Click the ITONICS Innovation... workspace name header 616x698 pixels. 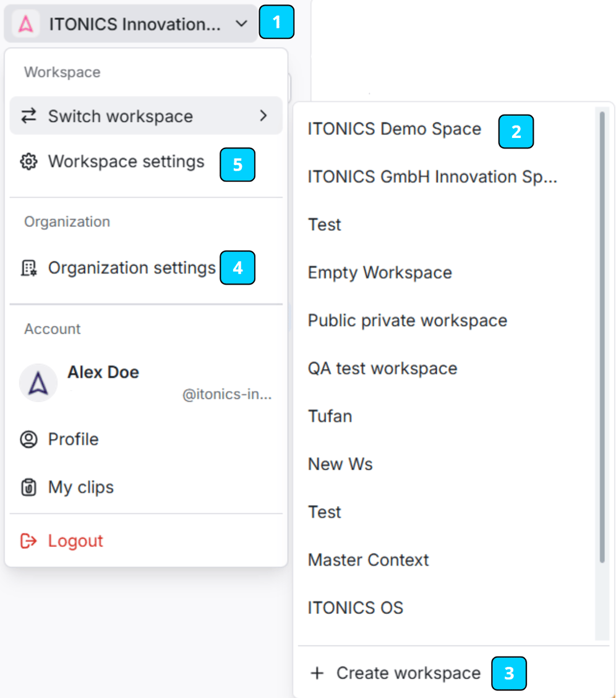(135, 24)
